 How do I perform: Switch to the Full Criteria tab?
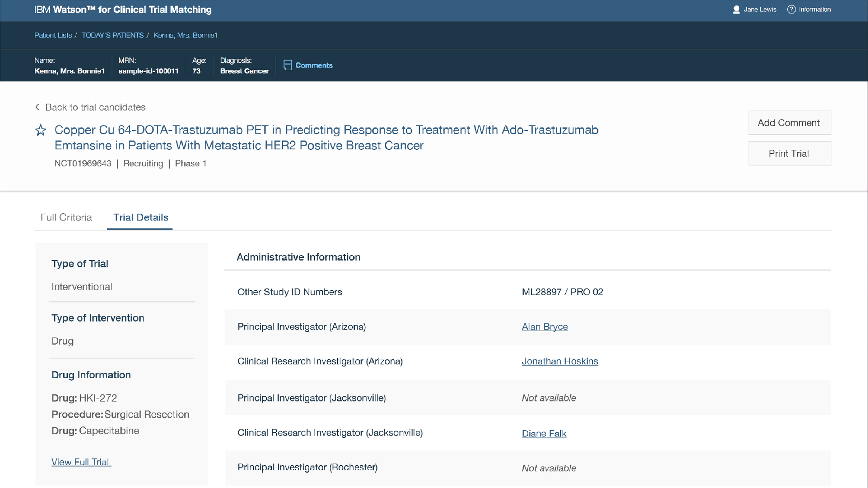[x=66, y=217]
